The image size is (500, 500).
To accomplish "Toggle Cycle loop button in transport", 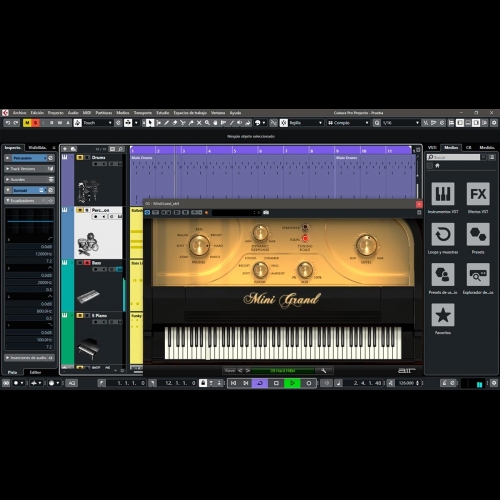I will (260, 383).
